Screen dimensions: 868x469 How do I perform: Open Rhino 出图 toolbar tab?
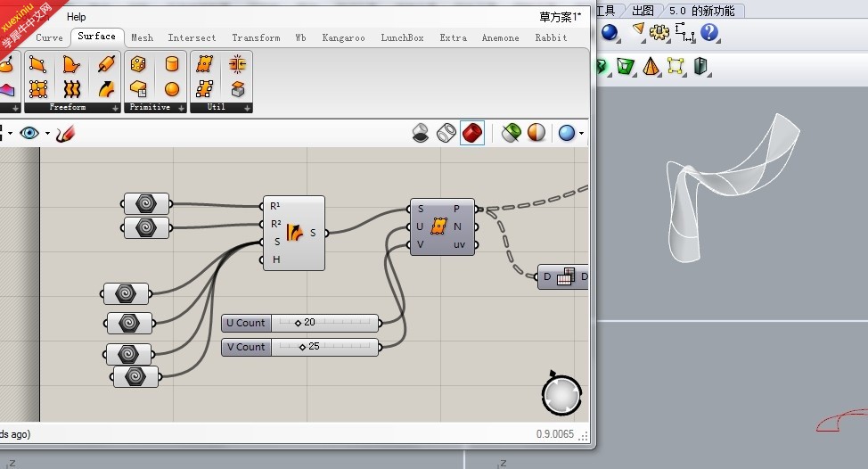tap(643, 11)
